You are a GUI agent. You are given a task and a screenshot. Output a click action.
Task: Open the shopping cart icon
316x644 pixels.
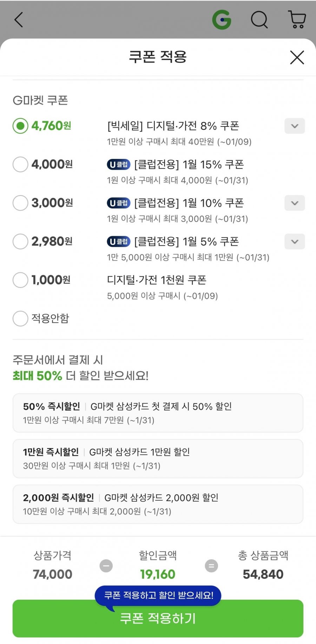297,20
